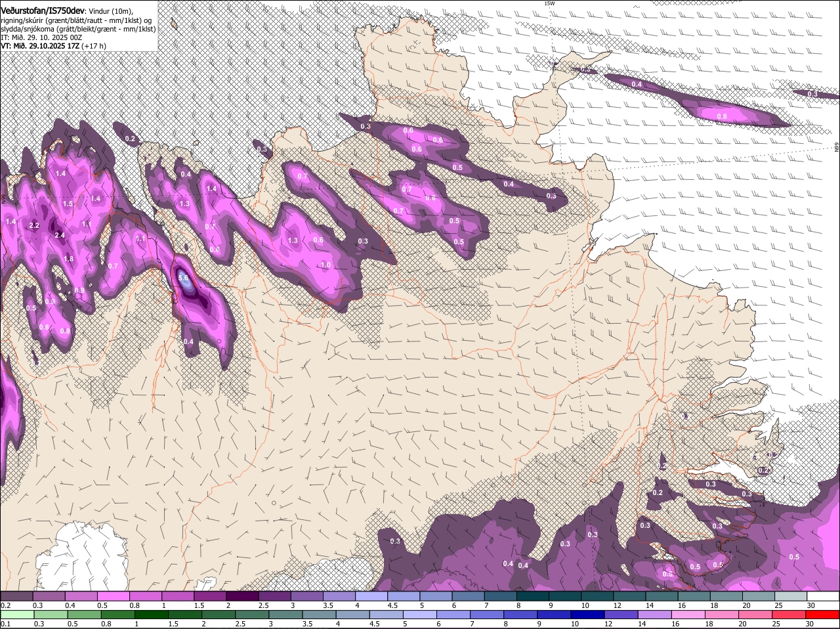The image size is (840, 629).
Task: Click the 2.4 precipitation value label
Action: (60, 235)
